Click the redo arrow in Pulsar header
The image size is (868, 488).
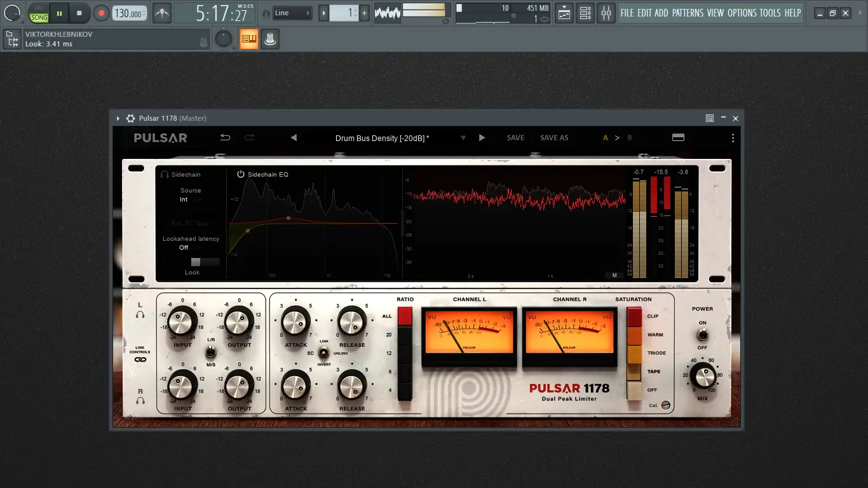(x=250, y=137)
